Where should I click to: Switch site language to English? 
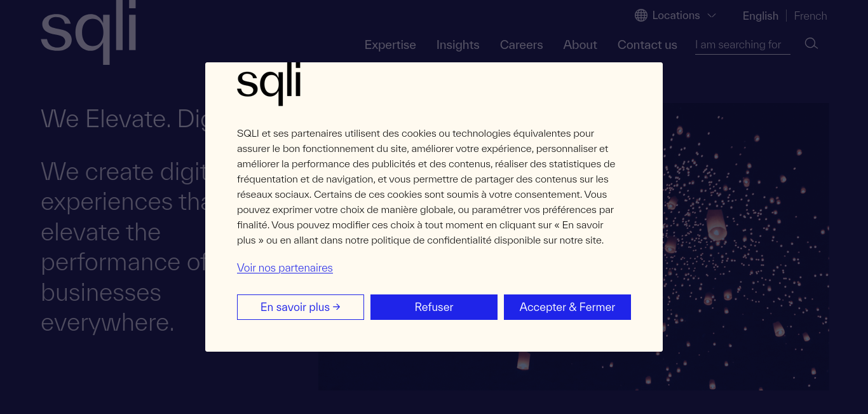coord(760,16)
